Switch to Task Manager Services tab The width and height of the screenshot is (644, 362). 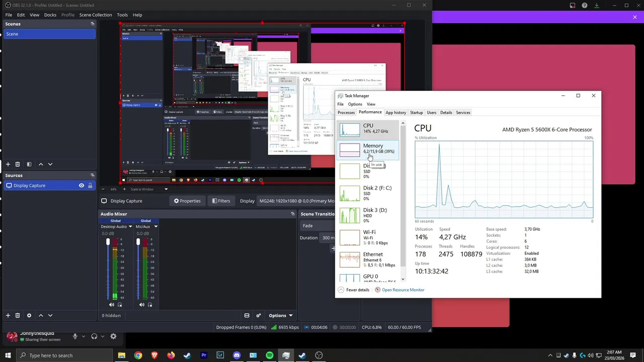tap(463, 113)
